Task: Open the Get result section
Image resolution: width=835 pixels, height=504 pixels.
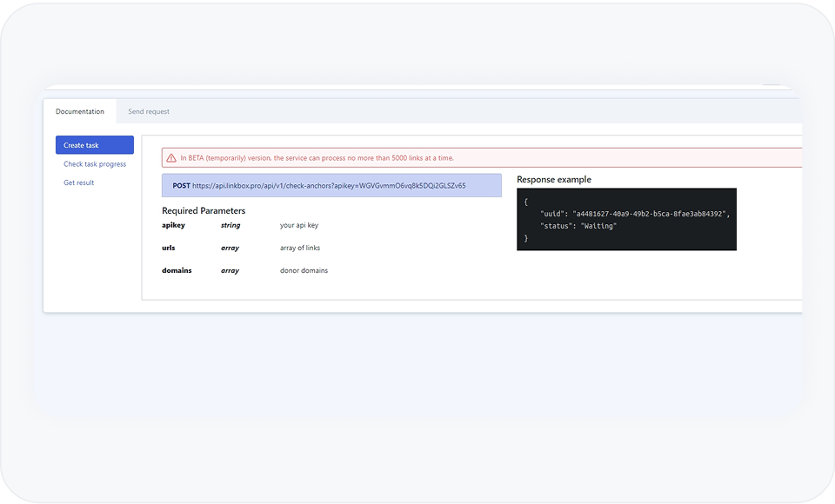Action: pos(79,182)
